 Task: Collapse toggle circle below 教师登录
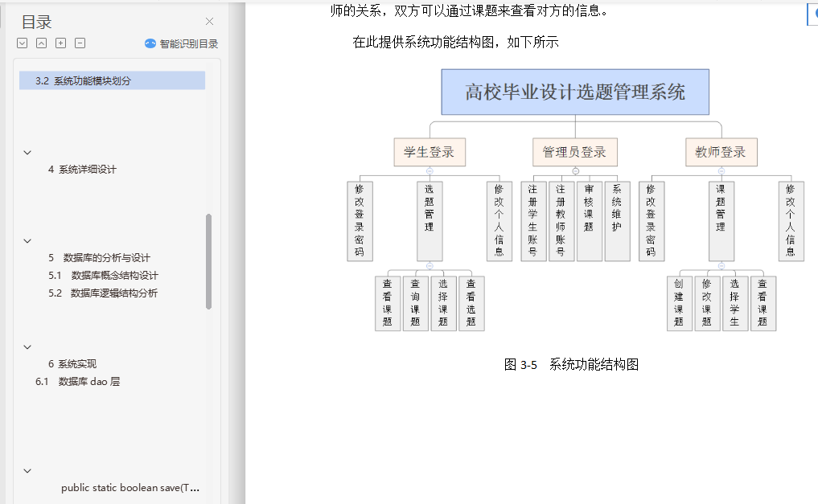pos(721,171)
